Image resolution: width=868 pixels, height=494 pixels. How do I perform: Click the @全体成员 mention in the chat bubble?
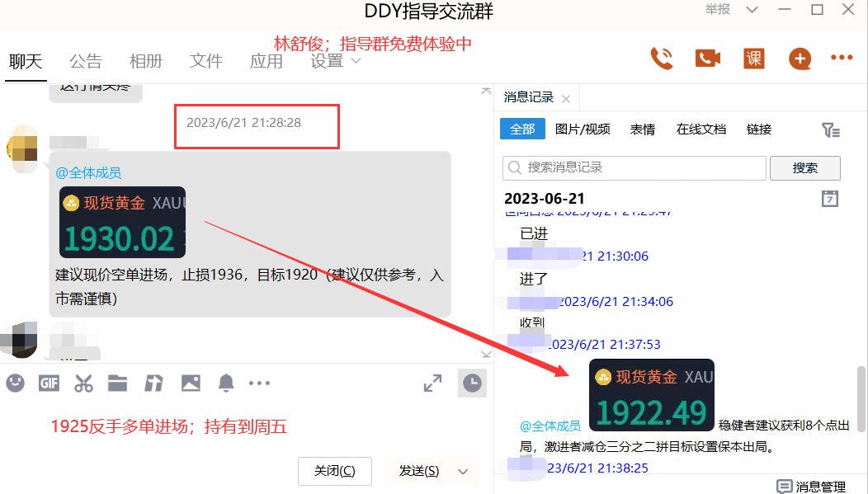[x=88, y=172]
